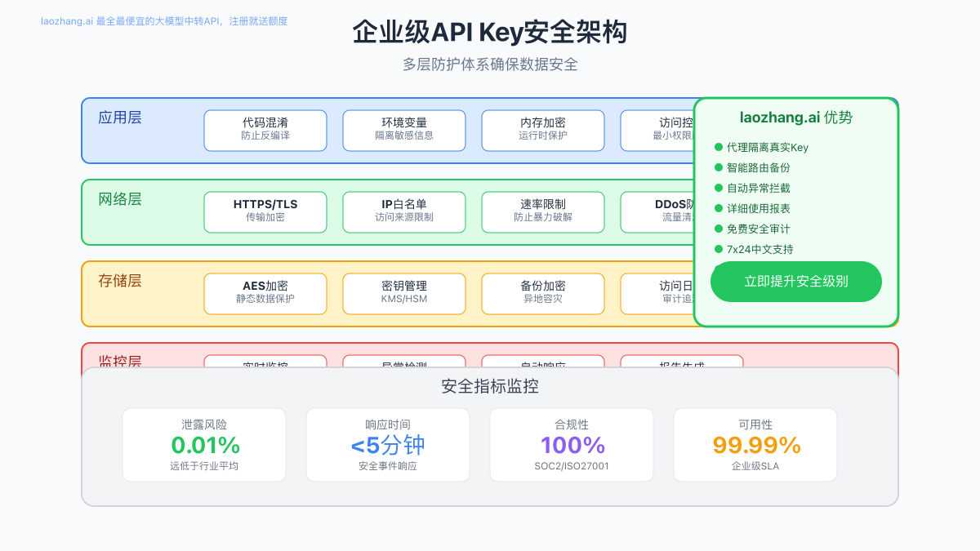This screenshot has width=980, height=551.
Task: Click the 企业级API Key安全架构 title
Action: pyautogui.click(x=490, y=33)
